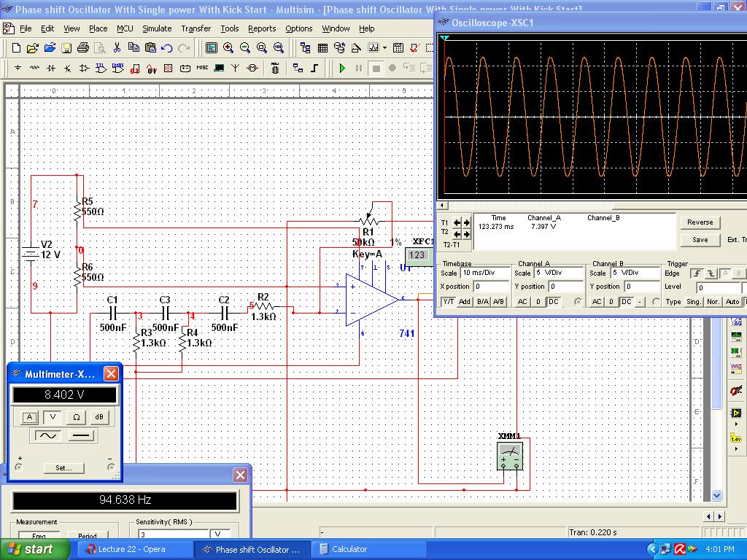
Task: Save the circuit with the floppy disk icon
Action: click(x=66, y=47)
